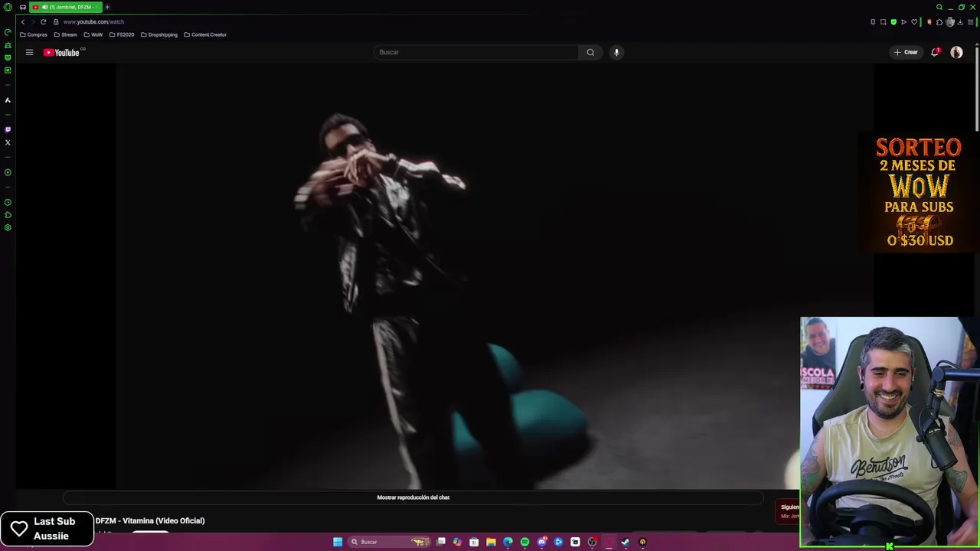Reload the YouTube page
980x551 pixels.
tap(43, 21)
